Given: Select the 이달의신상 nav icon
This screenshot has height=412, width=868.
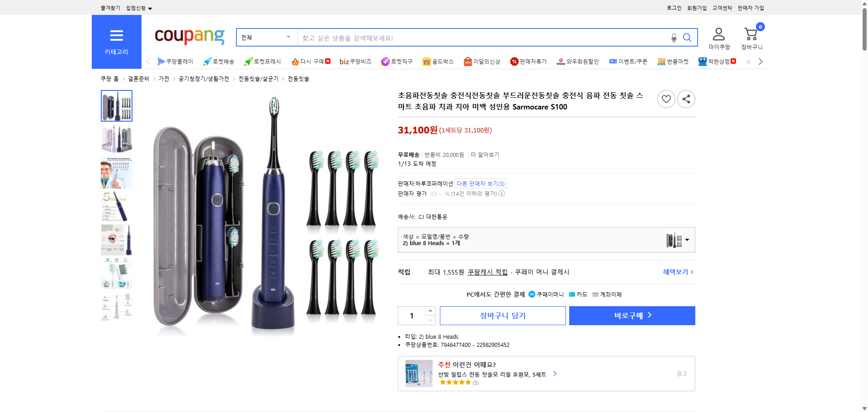Looking at the screenshot, I should tap(467, 61).
